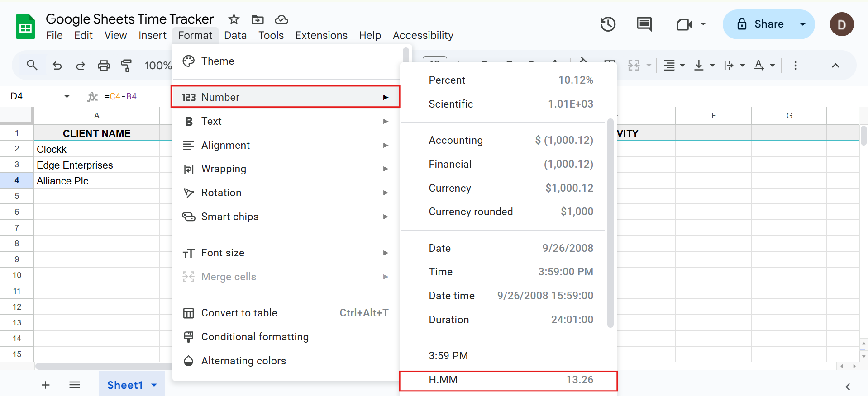Open the File menu
The image size is (868, 396).
[54, 35]
